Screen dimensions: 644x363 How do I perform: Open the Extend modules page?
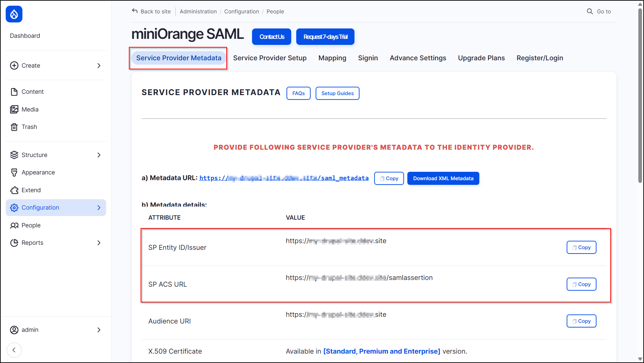click(x=31, y=190)
